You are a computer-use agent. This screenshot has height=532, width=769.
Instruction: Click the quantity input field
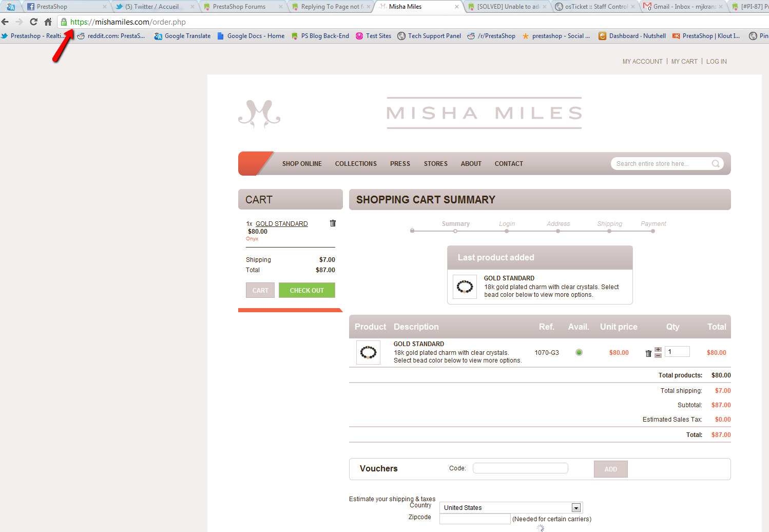(x=677, y=352)
